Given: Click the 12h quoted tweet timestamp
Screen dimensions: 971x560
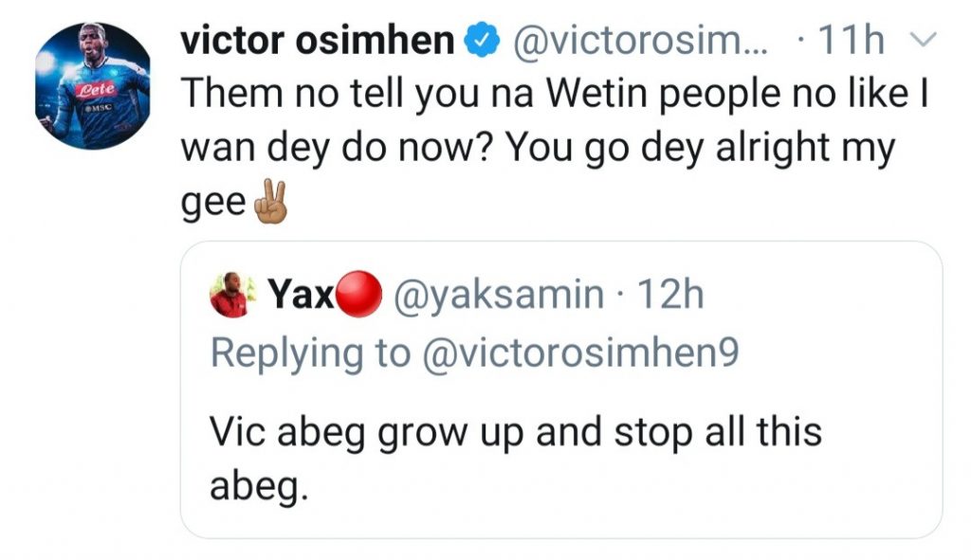Looking at the screenshot, I should [669, 295].
